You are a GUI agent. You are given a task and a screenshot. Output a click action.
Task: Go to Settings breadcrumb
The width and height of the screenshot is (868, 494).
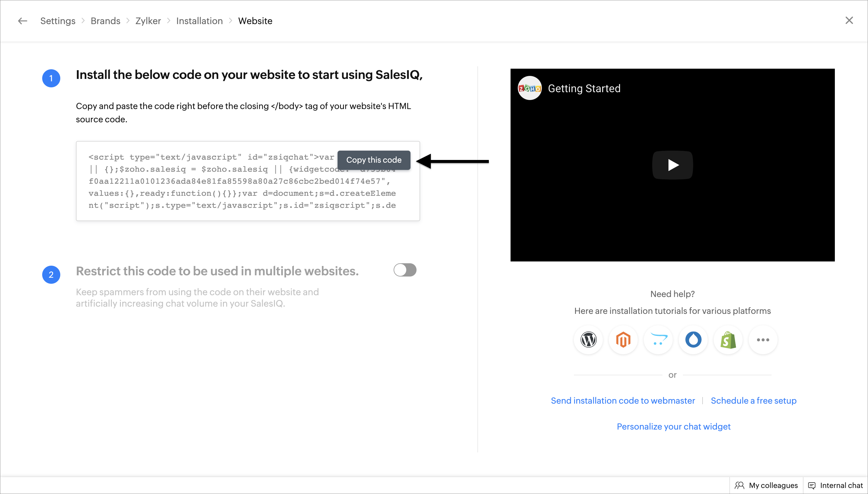point(58,21)
